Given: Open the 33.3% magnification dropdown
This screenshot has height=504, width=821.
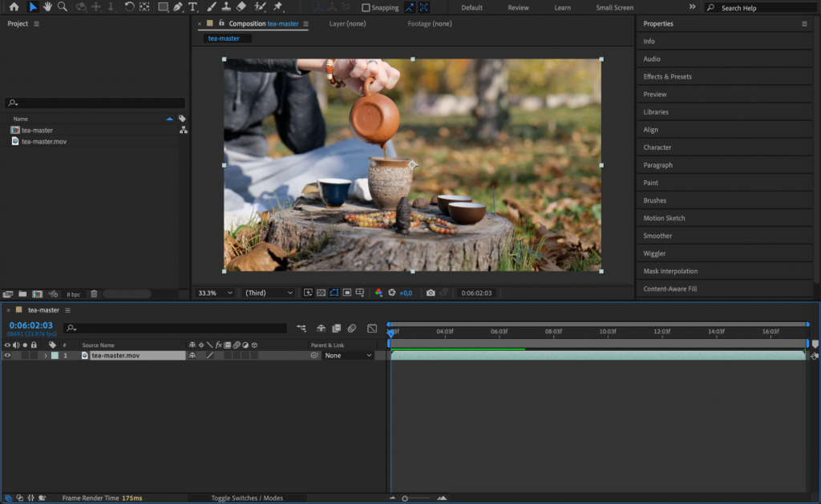Looking at the screenshot, I should pos(214,292).
